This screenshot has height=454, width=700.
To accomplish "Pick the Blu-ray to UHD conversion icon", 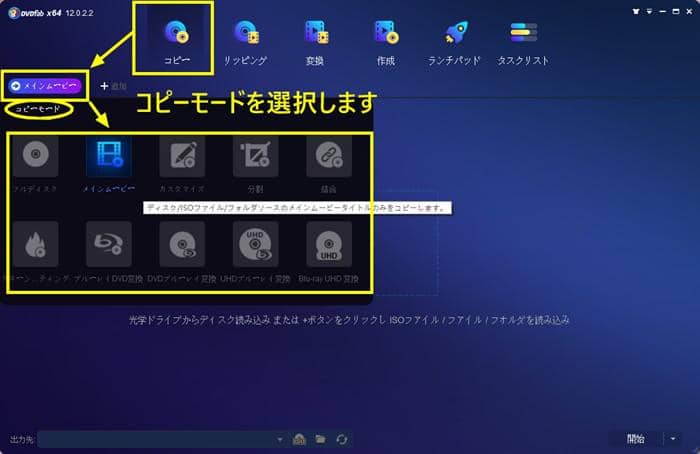I will coord(329,243).
